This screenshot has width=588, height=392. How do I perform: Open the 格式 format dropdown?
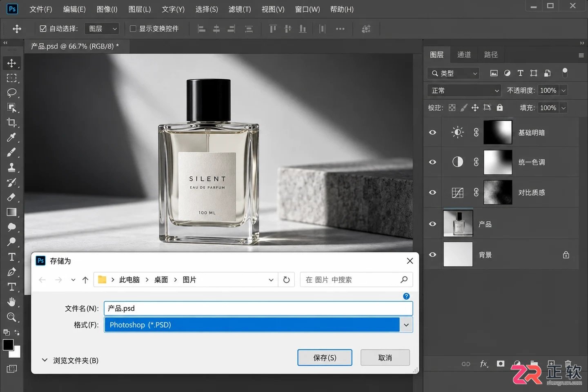click(x=258, y=325)
